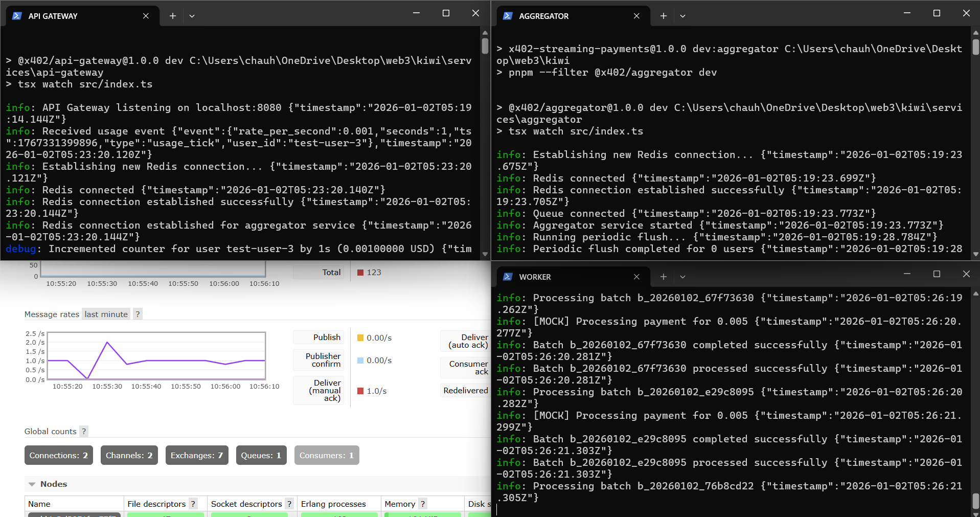Screen dimensions: 980x517
Task: Open the profile dropdown in AGGREGATOR window
Action: 682,16
